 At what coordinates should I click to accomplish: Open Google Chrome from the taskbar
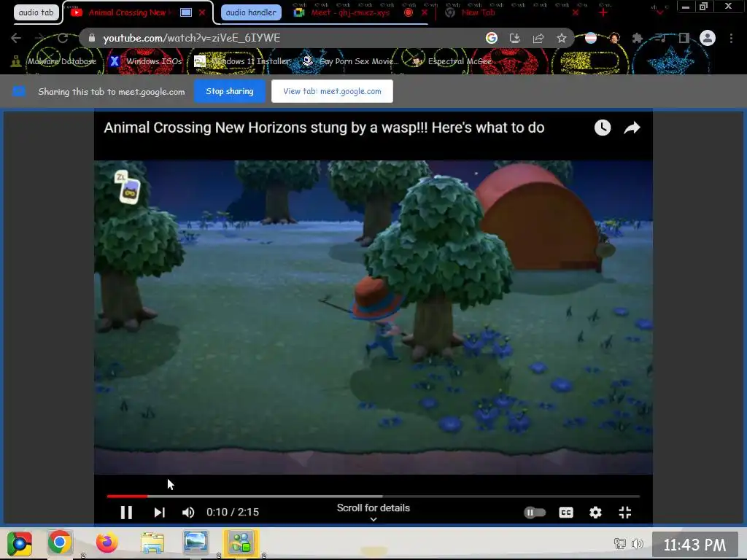[x=60, y=542]
